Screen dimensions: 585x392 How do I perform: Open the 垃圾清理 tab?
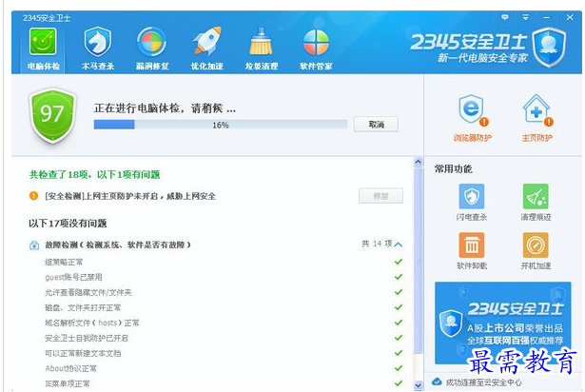click(x=262, y=49)
